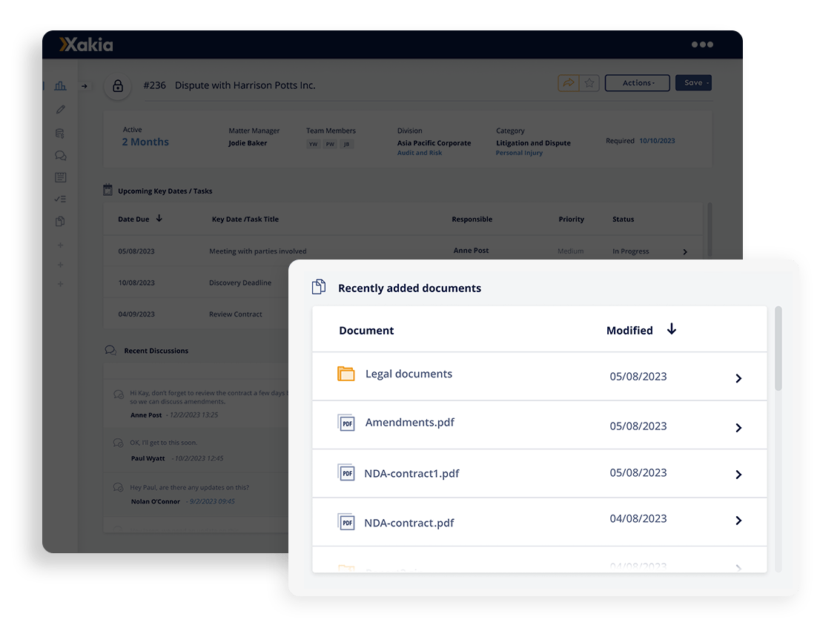Viewport: 840px width, 634px height.
Task: Click the NDA-contract1.pdf file icon
Action: coord(346,472)
